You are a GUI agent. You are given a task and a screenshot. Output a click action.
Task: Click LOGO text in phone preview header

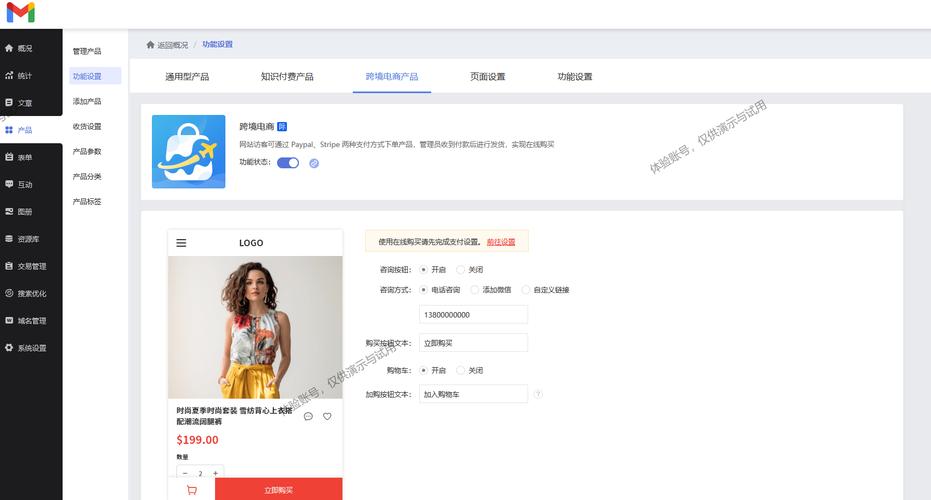(251, 243)
